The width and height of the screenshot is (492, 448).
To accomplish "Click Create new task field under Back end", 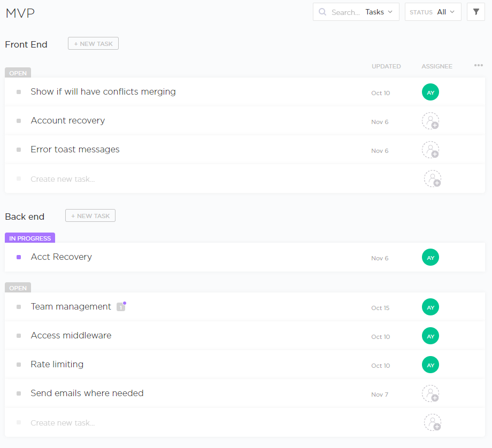I will (x=63, y=422).
